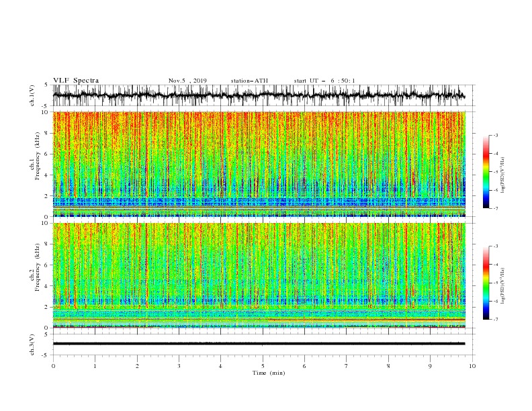
Task: Select the date text "Nov.5 , 2019"
Action: (x=187, y=81)
